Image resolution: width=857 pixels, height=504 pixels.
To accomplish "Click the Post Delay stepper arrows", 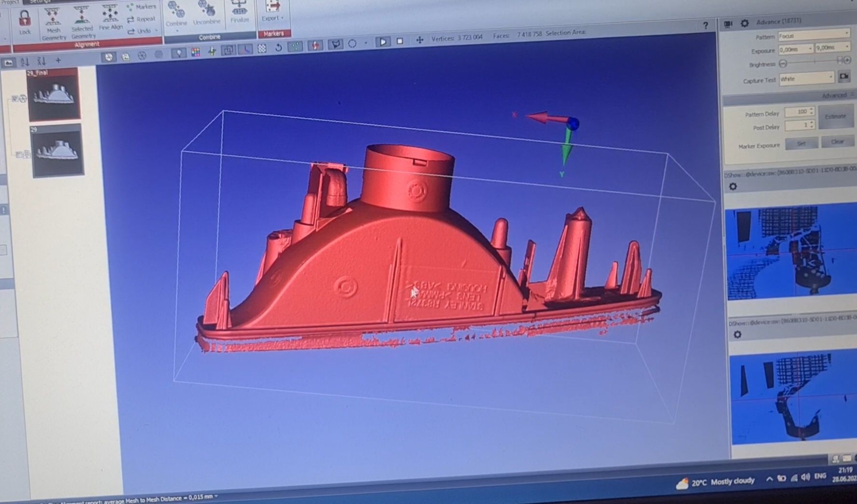I will tap(812, 125).
